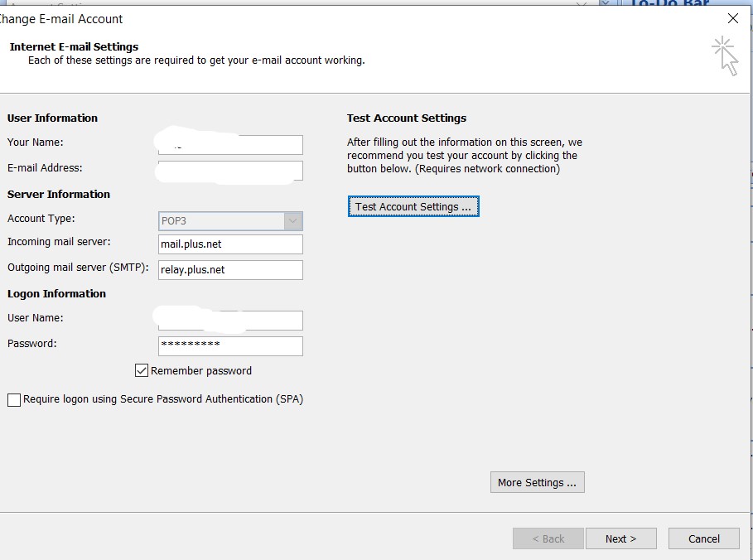Click the Back button
This screenshot has height=560, width=753.
point(548,538)
